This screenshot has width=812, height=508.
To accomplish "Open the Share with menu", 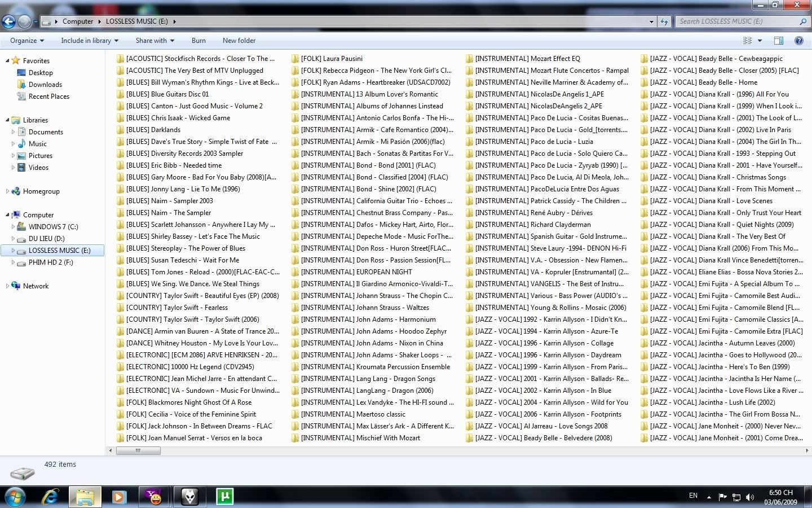I will (155, 41).
